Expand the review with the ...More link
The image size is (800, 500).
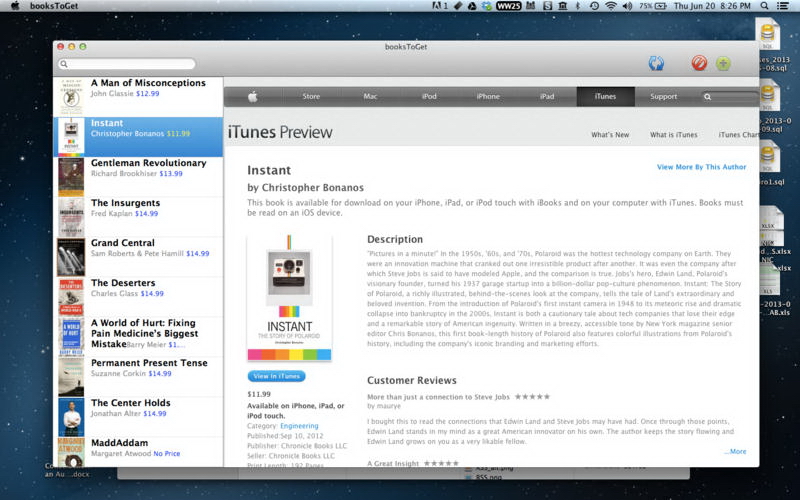tap(735, 451)
